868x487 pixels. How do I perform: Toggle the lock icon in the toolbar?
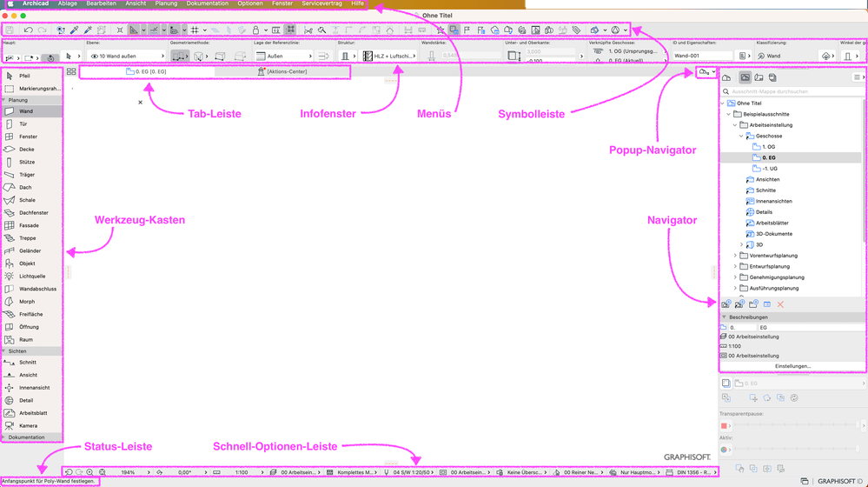[x=255, y=30]
